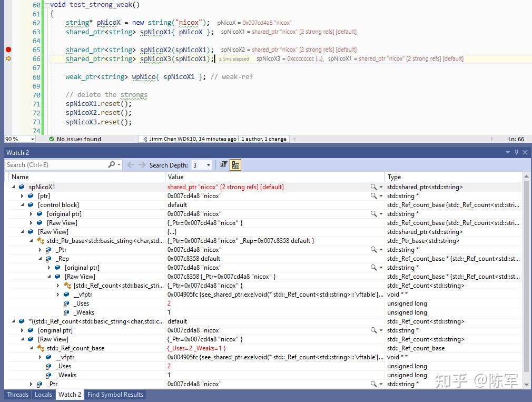Collapse the spNicoX1 tree node
This screenshot has width=532, height=402.
[x=13, y=187]
